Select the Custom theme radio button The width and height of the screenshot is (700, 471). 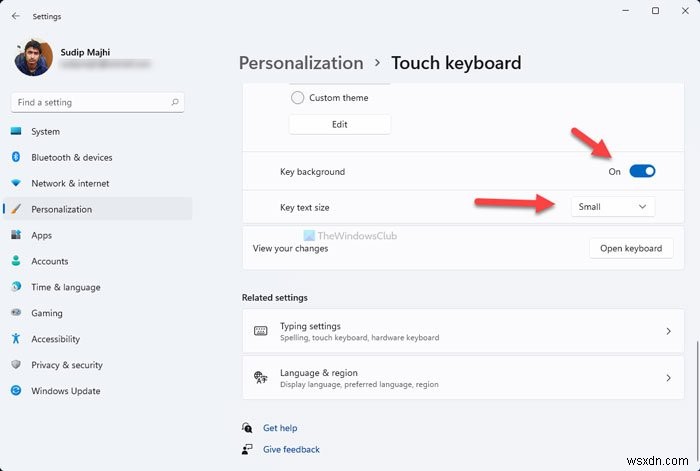coord(297,98)
